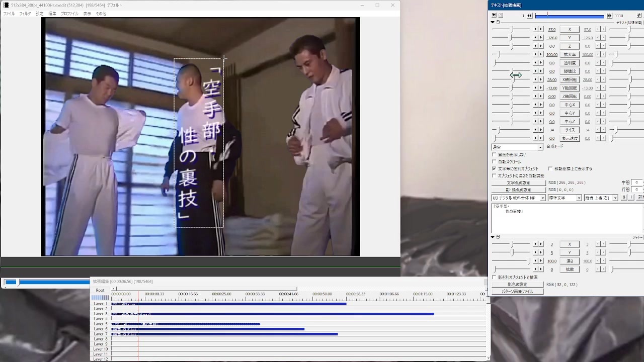Open the 編集 menu
This screenshot has height=362, width=644.
point(52,14)
